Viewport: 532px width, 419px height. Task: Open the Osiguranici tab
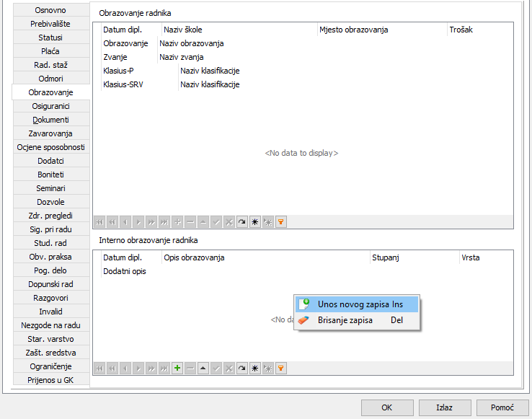coord(50,106)
